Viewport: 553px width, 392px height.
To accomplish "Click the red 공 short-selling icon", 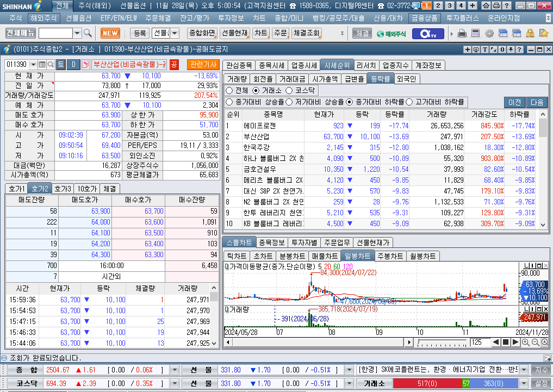I will click(174, 65).
